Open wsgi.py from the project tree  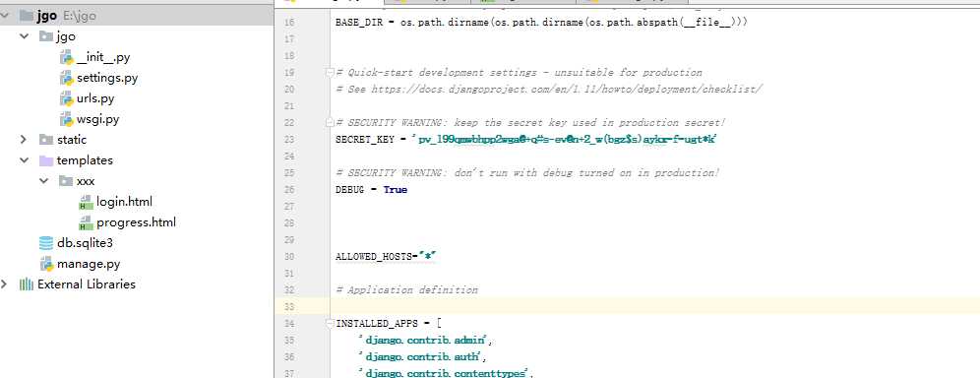(98, 119)
